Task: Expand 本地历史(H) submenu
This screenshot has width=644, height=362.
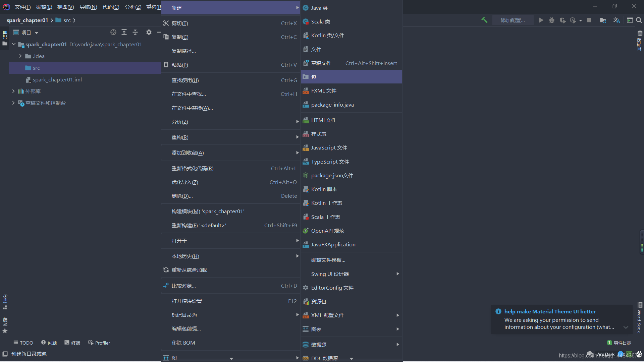Action: pyautogui.click(x=230, y=256)
